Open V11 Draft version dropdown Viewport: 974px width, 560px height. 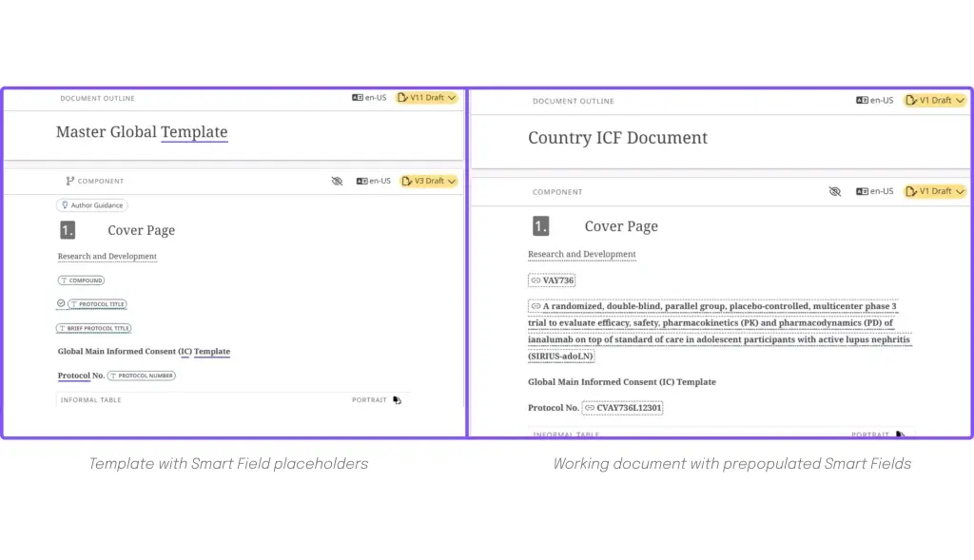pyautogui.click(x=427, y=98)
